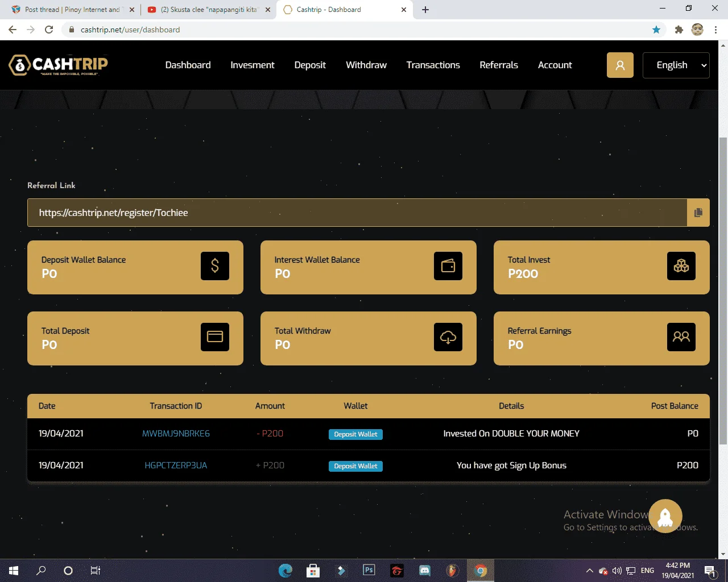Go to the Withdraw menu item
Viewport: 728px width, 582px height.
coord(366,65)
